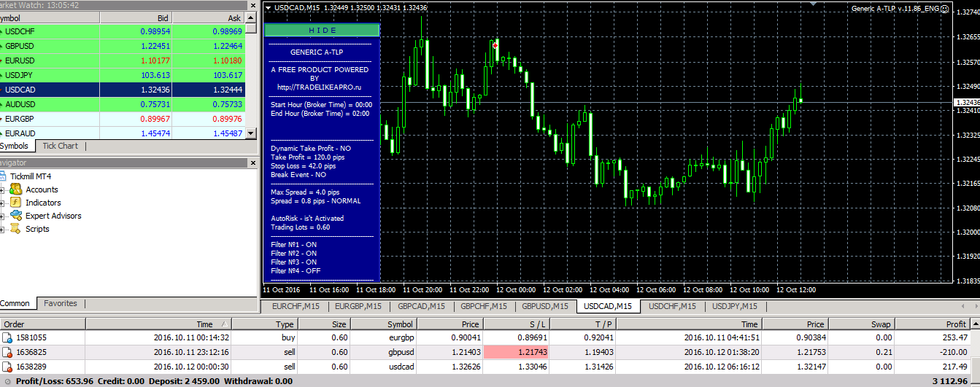Switch to the GBPUSD,M15 chart tab
The width and height of the screenshot is (980, 387).
click(545, 306)
